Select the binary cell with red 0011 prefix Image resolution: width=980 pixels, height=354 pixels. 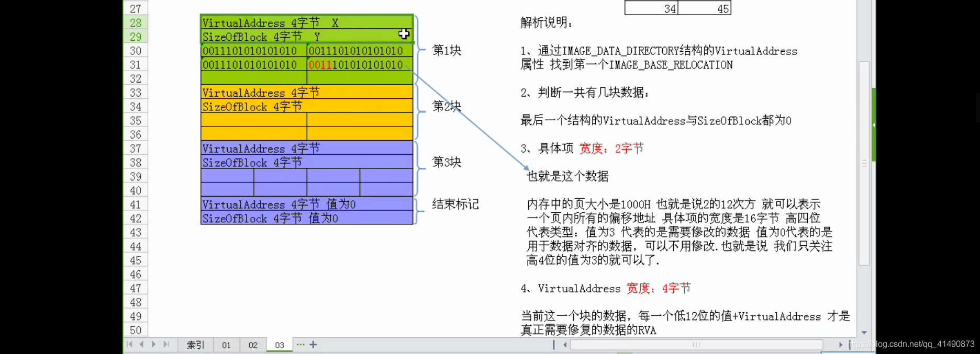(360, 65)
